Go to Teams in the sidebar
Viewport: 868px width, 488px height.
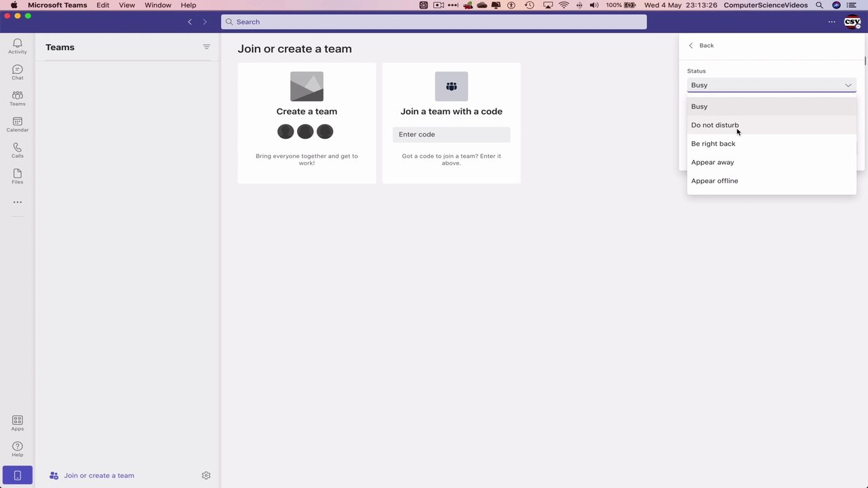pyautogui.click(x=18, y=98)
